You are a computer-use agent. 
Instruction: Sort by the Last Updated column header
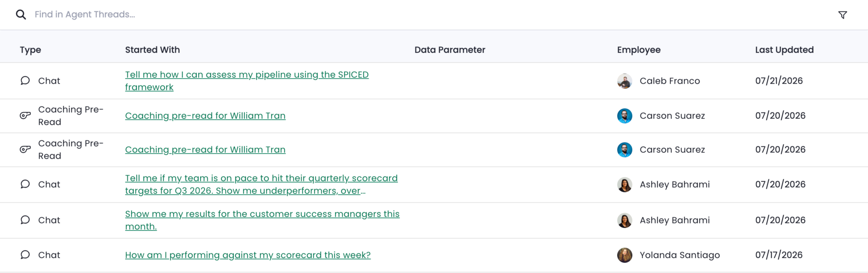(x=784, y=50)
